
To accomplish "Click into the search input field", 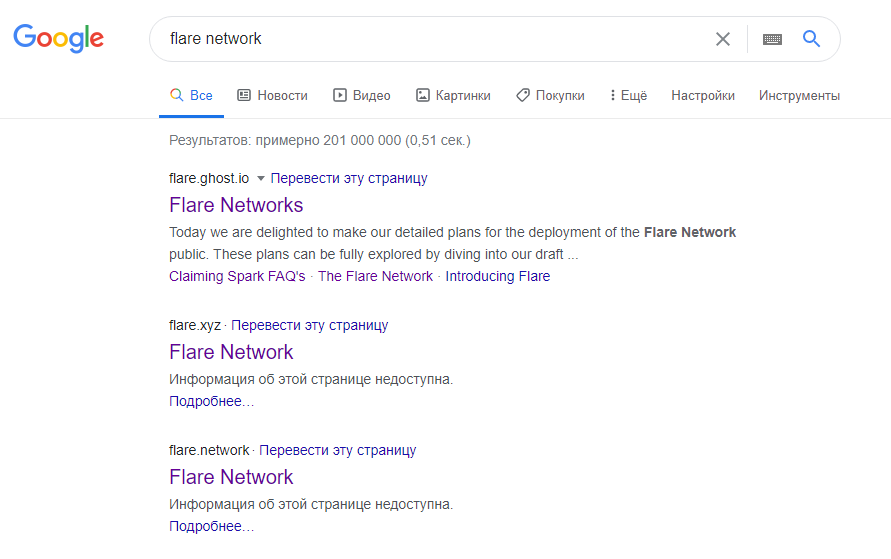I will coord(430,39).
